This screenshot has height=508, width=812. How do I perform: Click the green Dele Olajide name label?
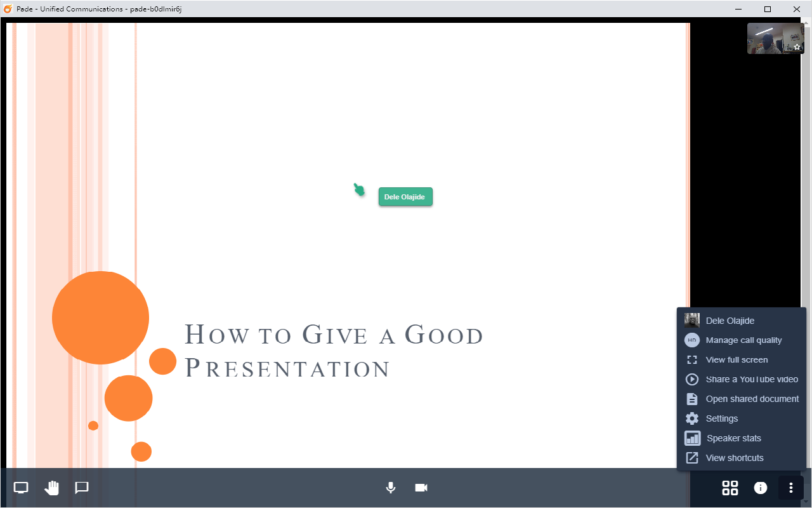(x=405, y=196)
